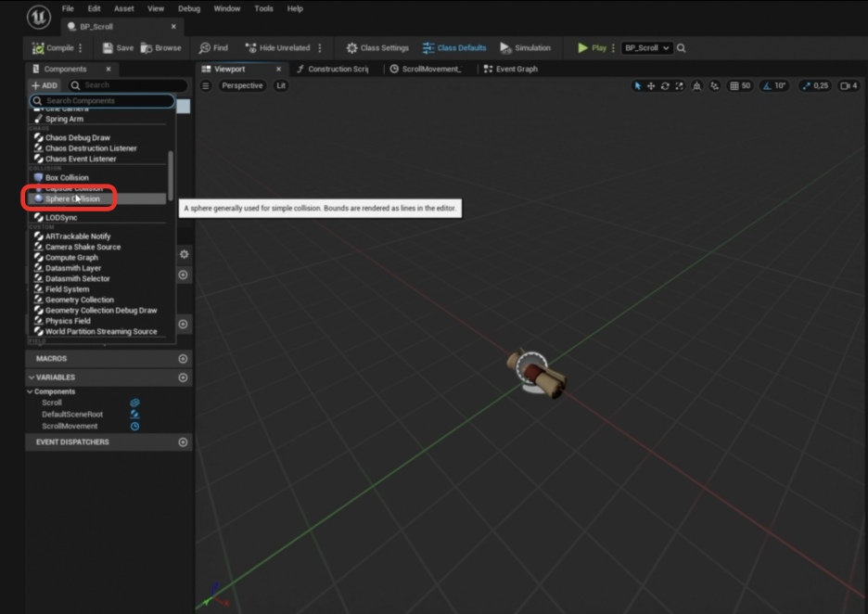Image resolution: width=868 pixels, height=614 pixels.
Task: Switch to the Viewport tab
Action: (230, 70)
